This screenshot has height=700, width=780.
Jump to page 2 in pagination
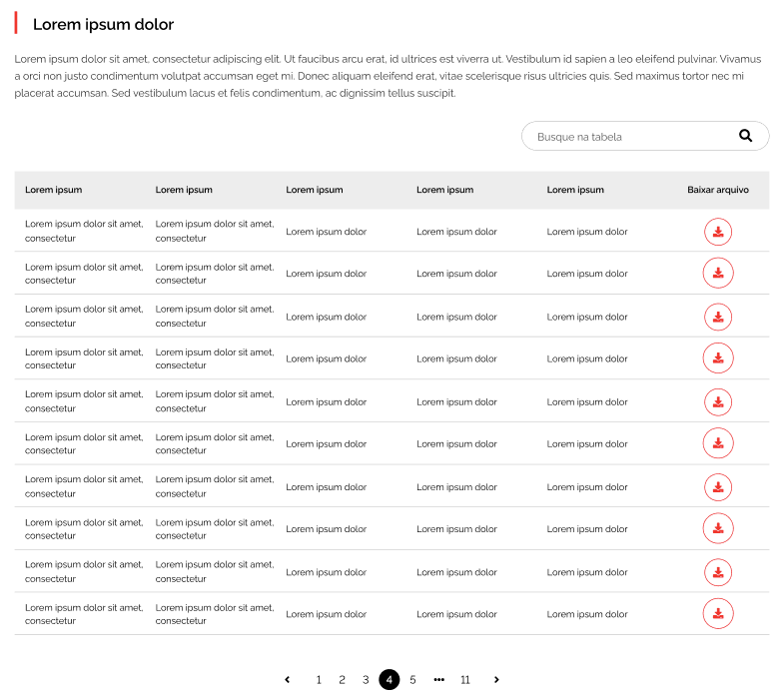342,680
